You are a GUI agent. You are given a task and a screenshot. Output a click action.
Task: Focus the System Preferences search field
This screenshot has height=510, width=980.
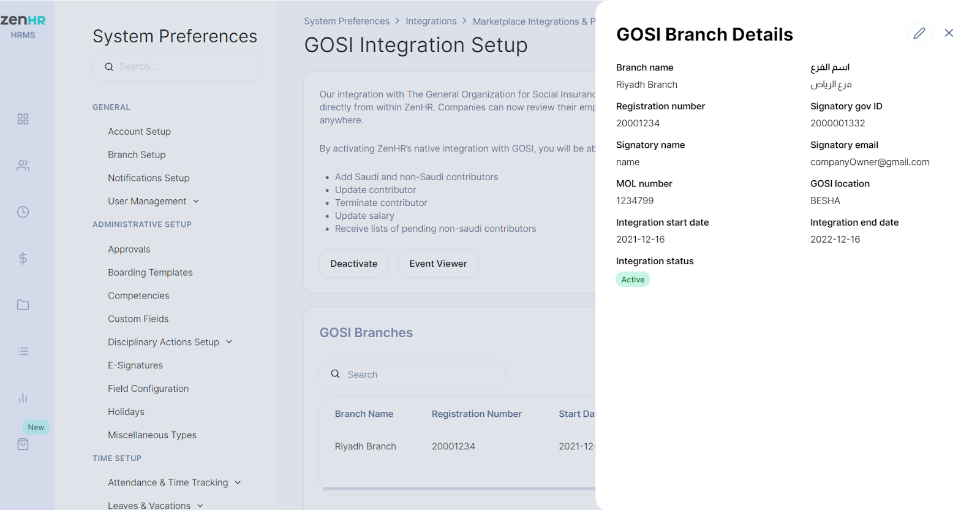(178, 67)
